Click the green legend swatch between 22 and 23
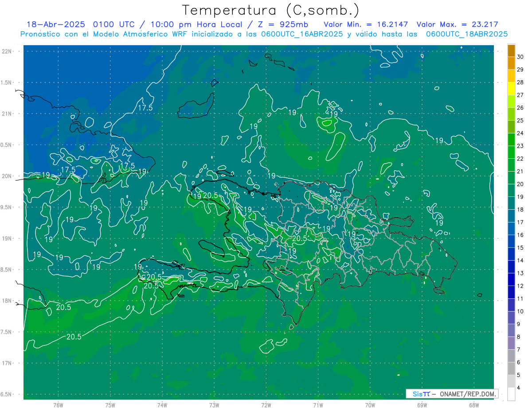Image resolution: width=532 pixels, height=411 pixels. [x=511, y=152]
